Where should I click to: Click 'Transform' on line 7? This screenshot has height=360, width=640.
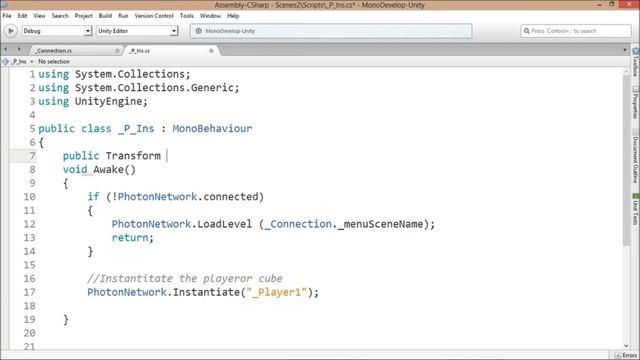click(133, 156)
